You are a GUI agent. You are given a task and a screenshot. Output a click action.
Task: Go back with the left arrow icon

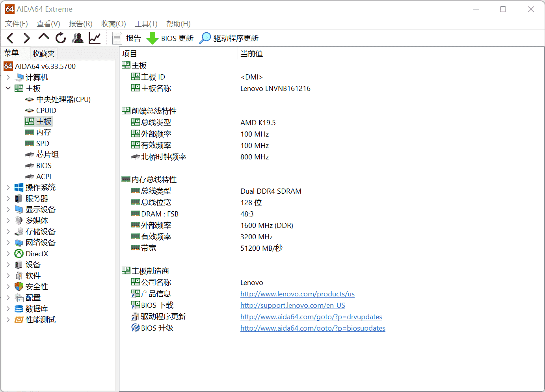(x=10, y=38)
